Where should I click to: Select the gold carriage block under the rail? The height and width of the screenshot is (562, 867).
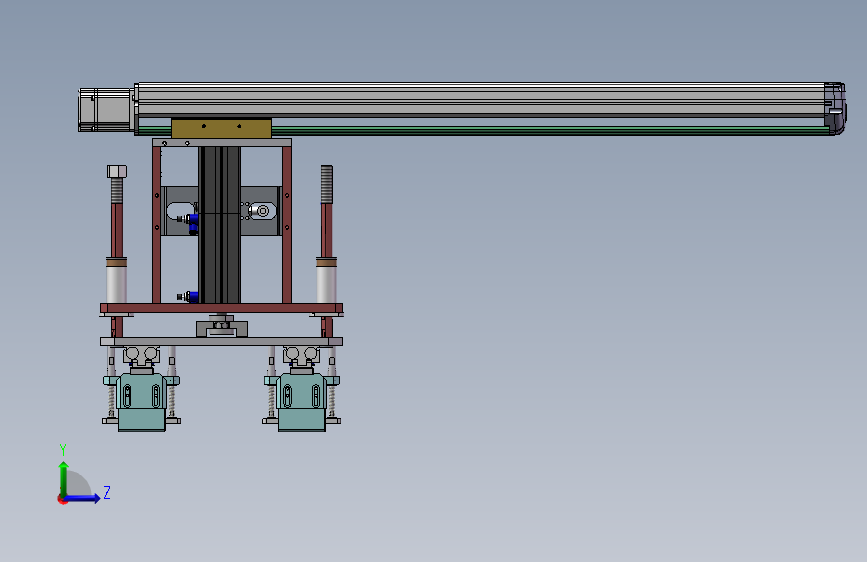click(x=221, y=128)
